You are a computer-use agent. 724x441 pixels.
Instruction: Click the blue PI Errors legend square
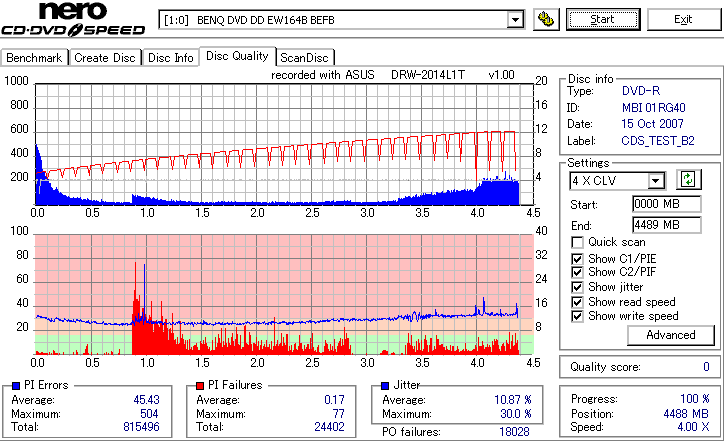click(16, 386)
